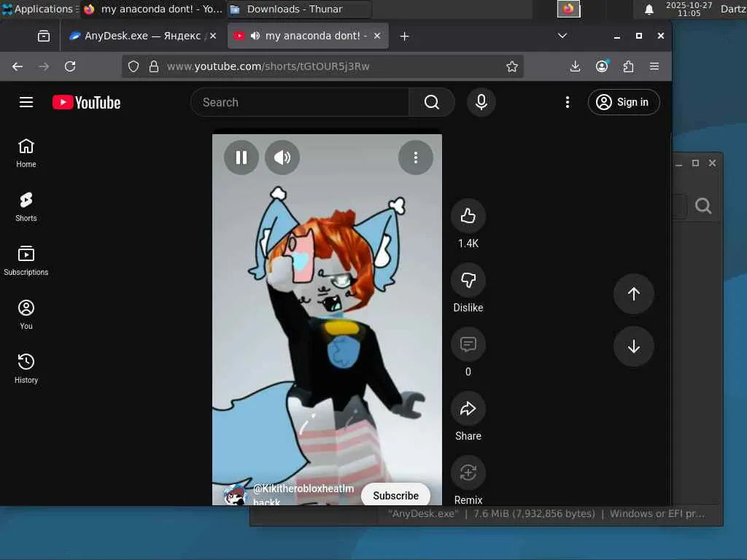The height and width of the screenshot is (560, 747).
Task: View site security padlock information
Action: pyautogui.click(x=153, y=66)
